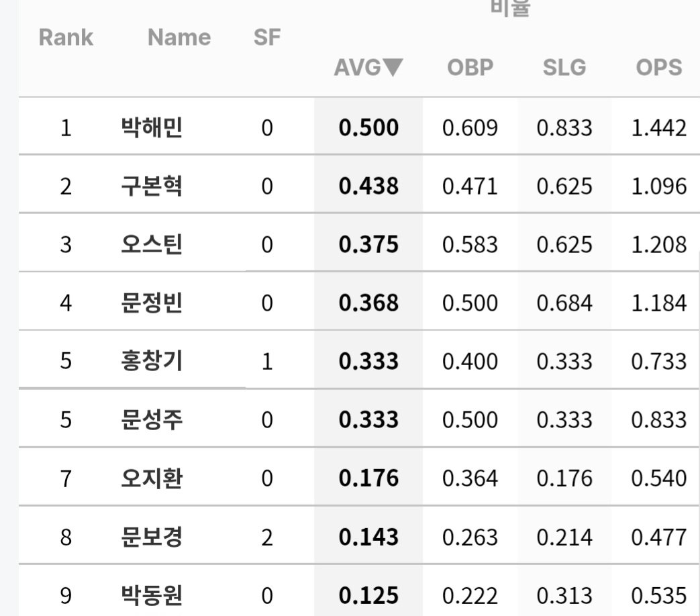
Task: Open the 문성주 player page
Action: coord(152,419)
